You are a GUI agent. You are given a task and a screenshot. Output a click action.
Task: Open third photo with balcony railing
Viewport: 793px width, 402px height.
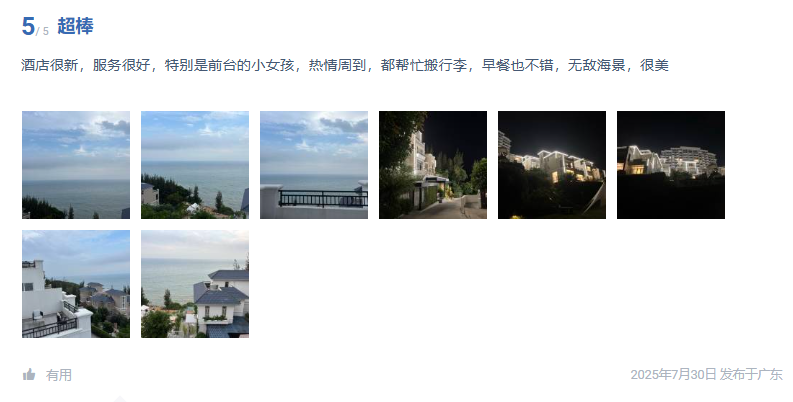[314, 165]
